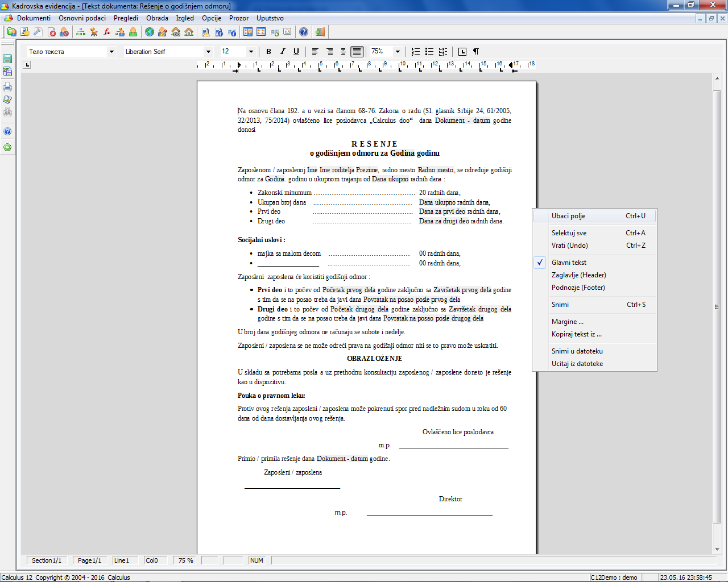Click the document with blue info icon
Image resolution: width=728 pixels, height=582 pixels.
(x=219, y=32)
